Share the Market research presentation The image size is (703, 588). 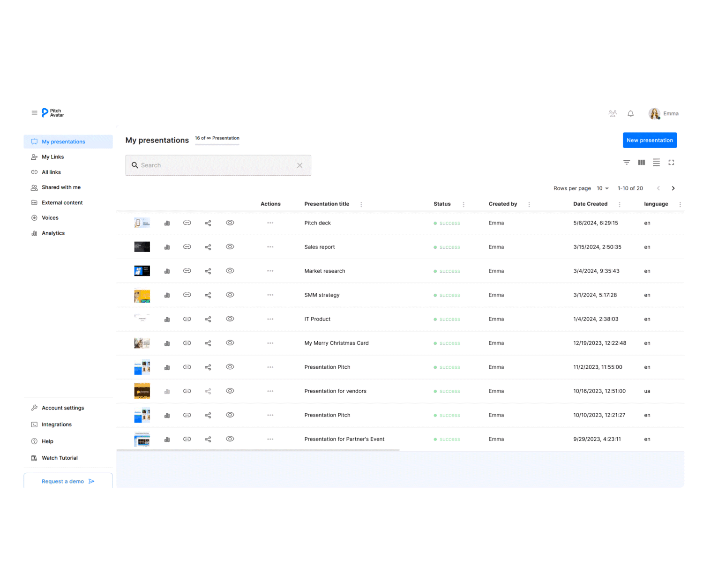pos(208,271)
